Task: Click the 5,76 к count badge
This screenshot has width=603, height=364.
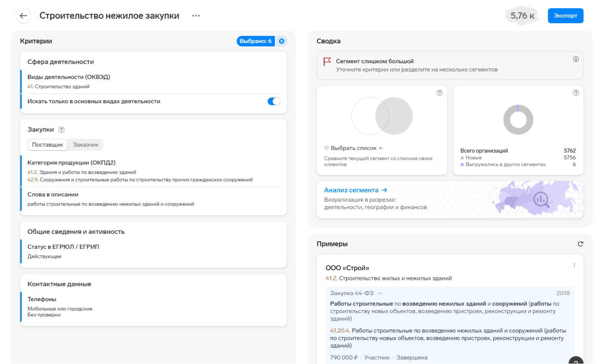Action: 522,16
